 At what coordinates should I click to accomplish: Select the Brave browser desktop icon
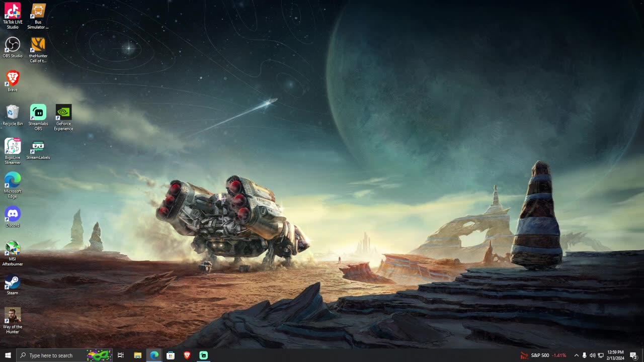click(13, 81)
